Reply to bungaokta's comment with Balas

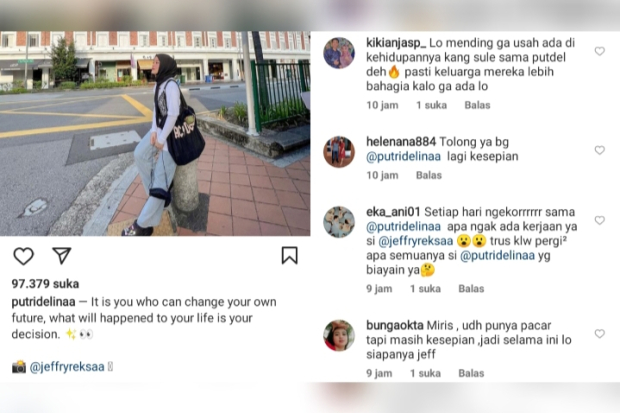pos(471,373)
